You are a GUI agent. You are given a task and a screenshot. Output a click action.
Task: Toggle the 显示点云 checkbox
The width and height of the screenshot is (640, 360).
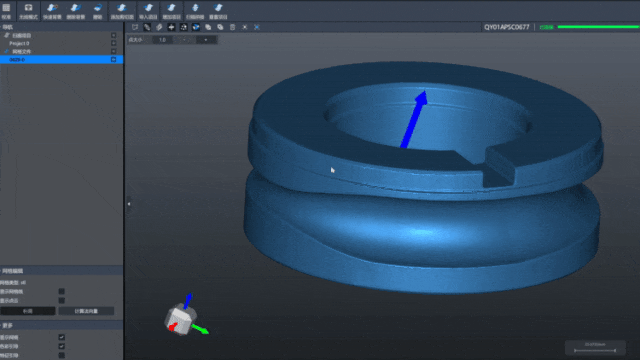point(62,300)
